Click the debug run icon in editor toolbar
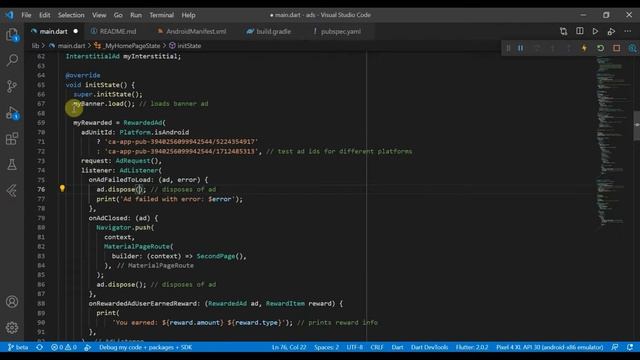The height and width of the screenshot is (360, 640). 611,31
